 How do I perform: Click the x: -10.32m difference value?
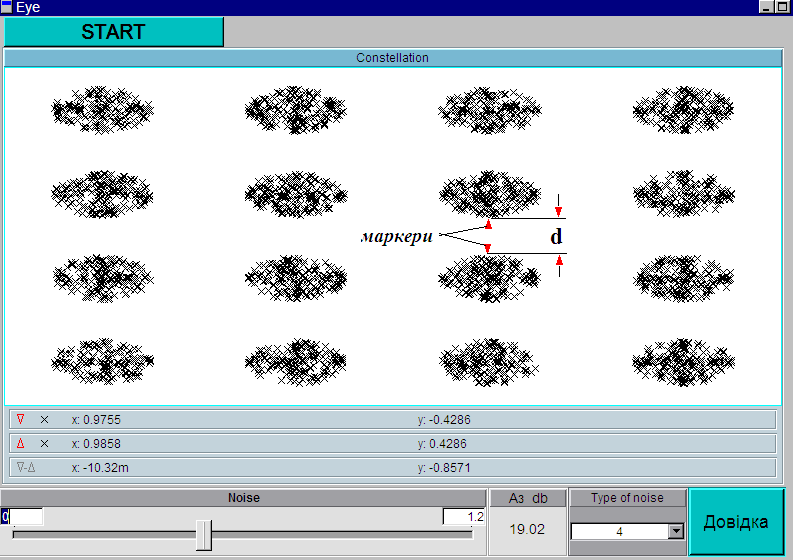pos(100,468)
